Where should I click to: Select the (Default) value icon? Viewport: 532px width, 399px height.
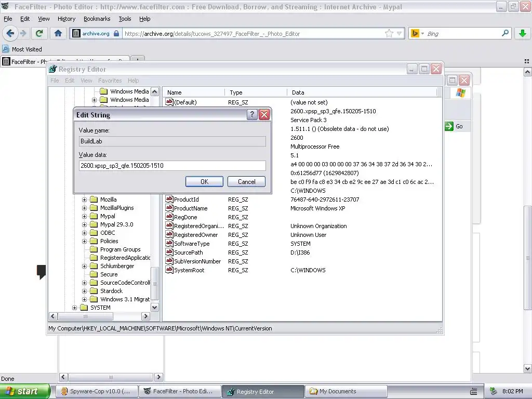[x=169, y=102]
